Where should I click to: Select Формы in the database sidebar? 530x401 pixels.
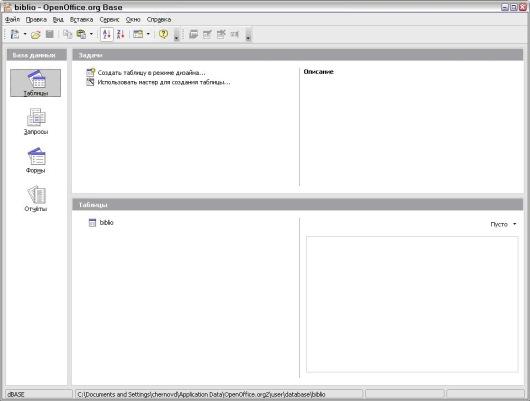(x=36, y=160)
